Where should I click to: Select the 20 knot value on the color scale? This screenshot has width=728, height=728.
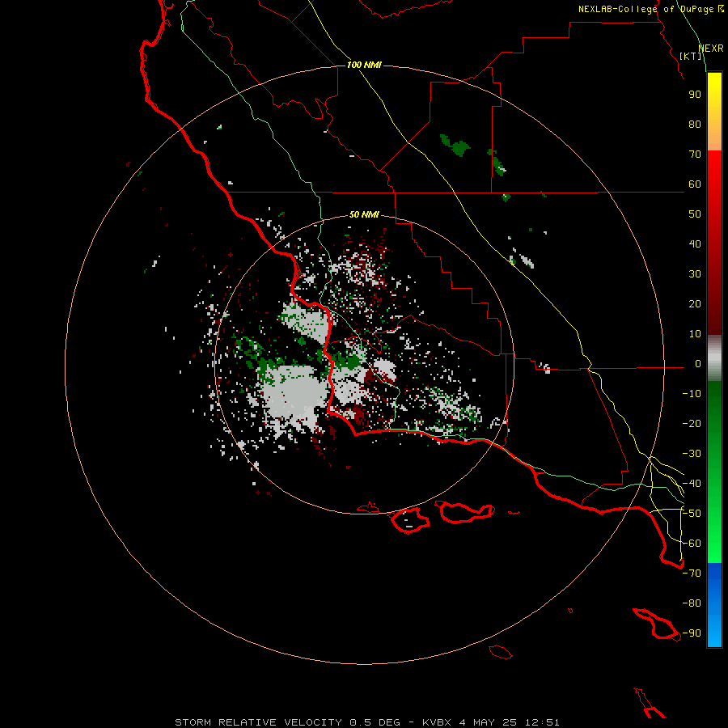(x=695, y=303)
